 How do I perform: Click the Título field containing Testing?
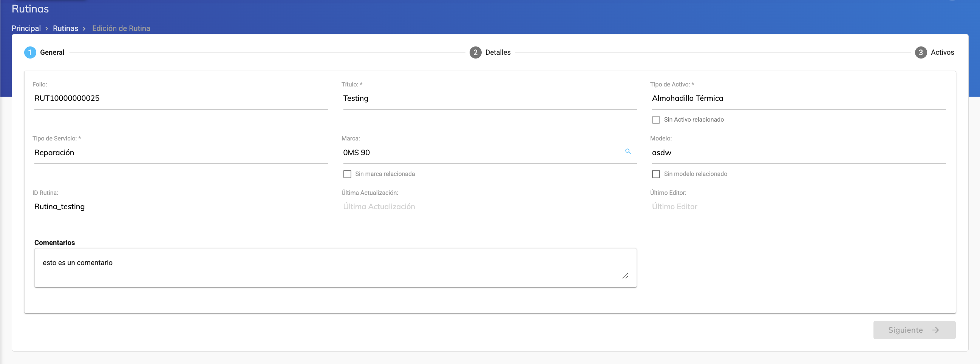[489, 99]
